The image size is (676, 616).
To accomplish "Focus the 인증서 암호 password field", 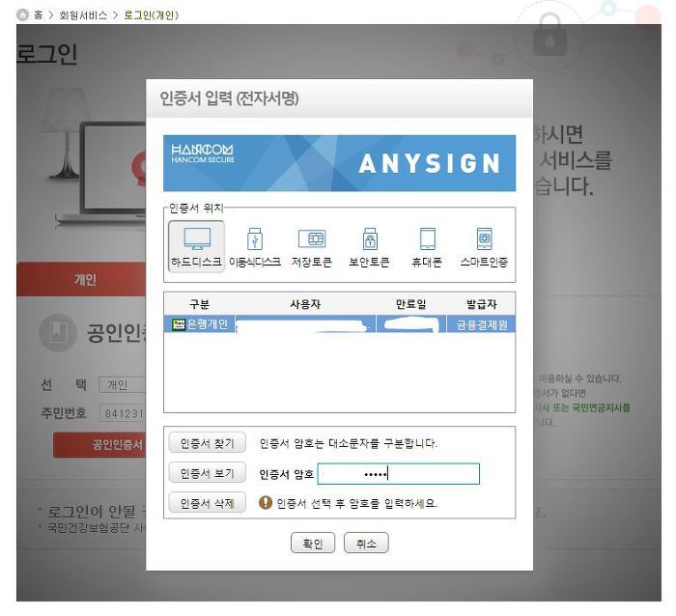I will click(x=398, y=474).
